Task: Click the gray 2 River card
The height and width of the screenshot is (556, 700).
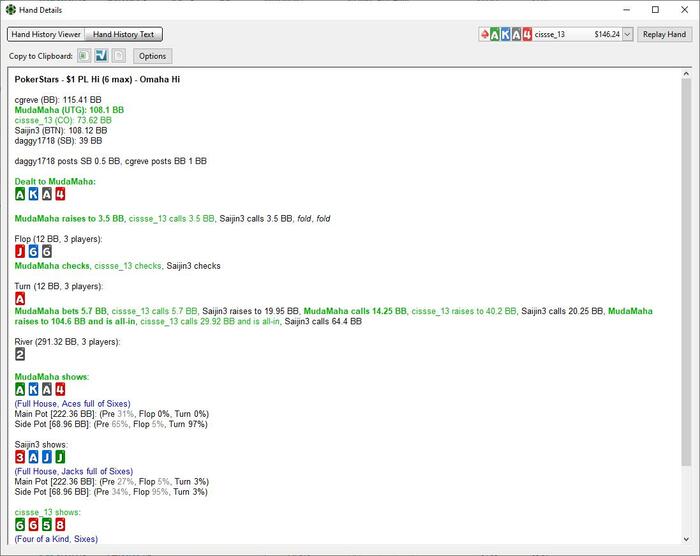Action: click(20, 354)
